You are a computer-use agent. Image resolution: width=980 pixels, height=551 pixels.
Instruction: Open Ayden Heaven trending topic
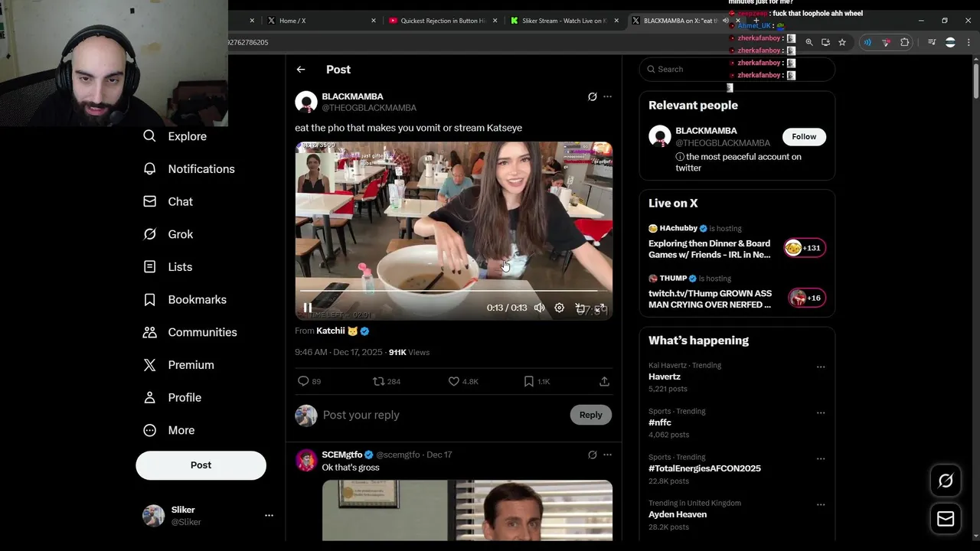tap(678, 514)
